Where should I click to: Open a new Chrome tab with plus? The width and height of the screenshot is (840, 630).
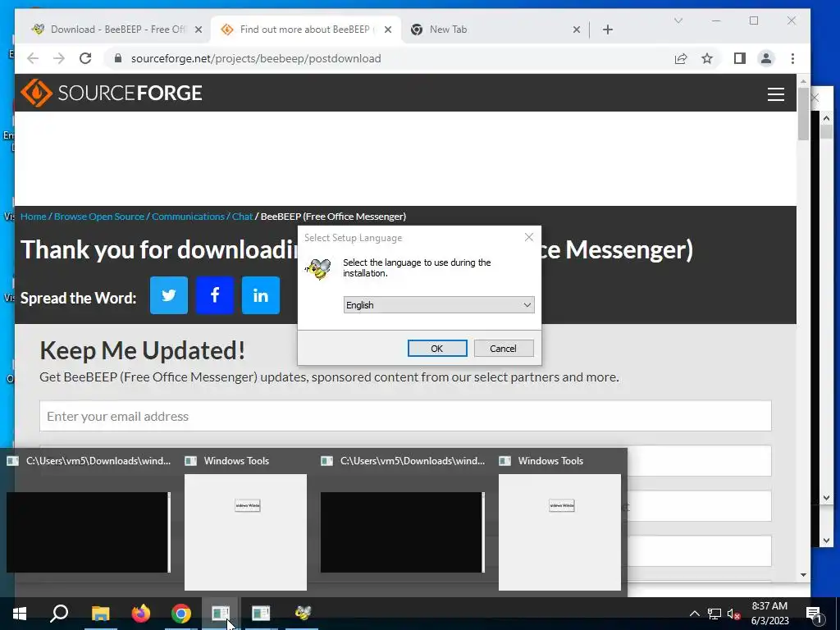pos(608,30)
